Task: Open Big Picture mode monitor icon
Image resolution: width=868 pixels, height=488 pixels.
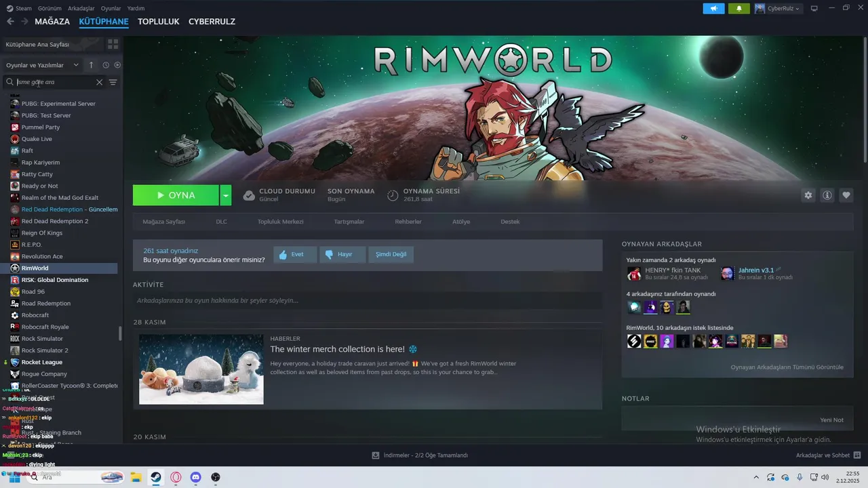Action: pyautogui.click(x=814, y=8)
